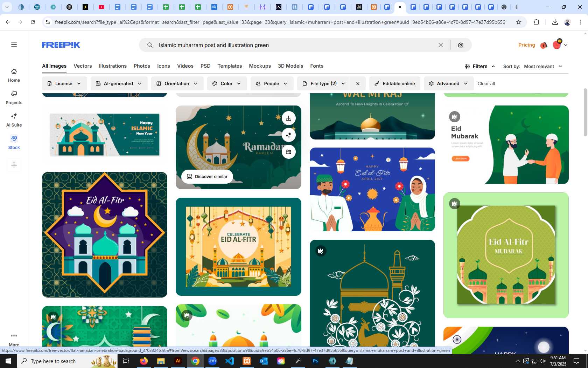
Task: Toggle Editable online filter
Action: point(394,83)
